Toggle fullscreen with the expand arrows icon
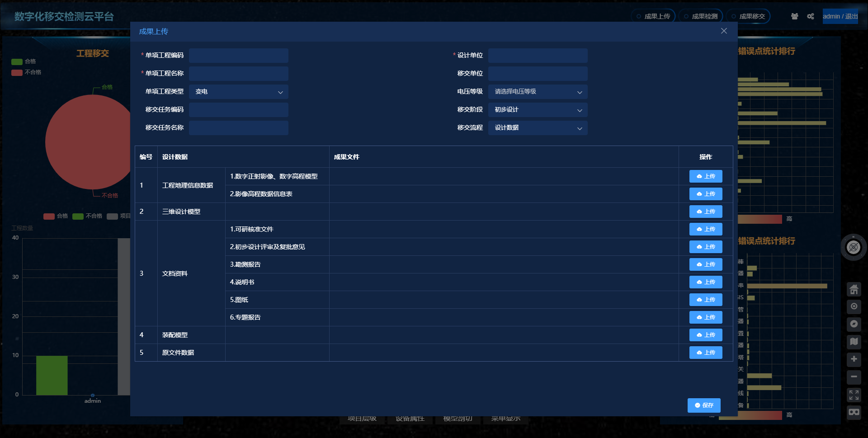This screenshot has height=438, width=868. click(x=854, y=395)
